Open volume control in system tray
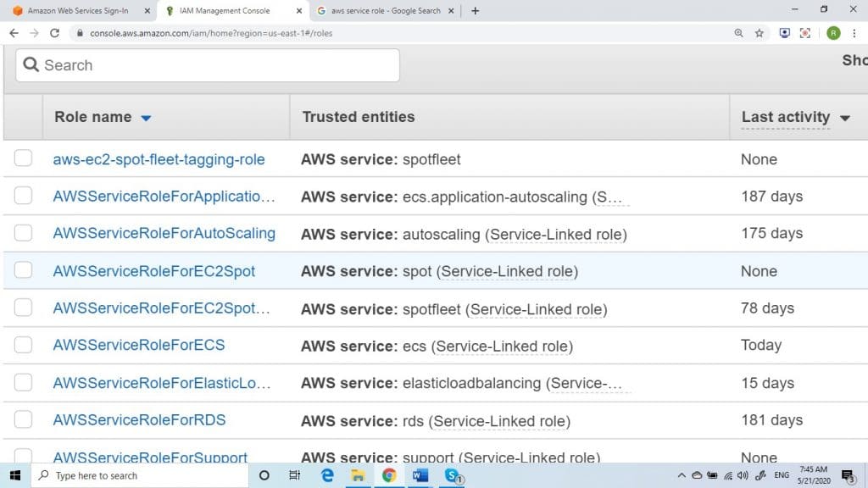Image resolution: width=868 pixels, height=488 pixels. (x=743, y=475)
